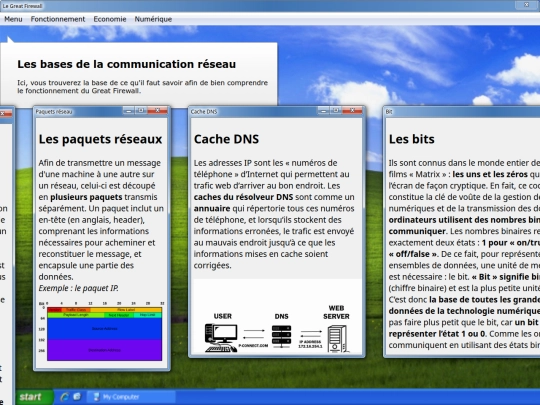Click the Le Great Firewall window title
Image resolution: width=540 pixels, height=405 pixels.
click(x=23, y=6)
